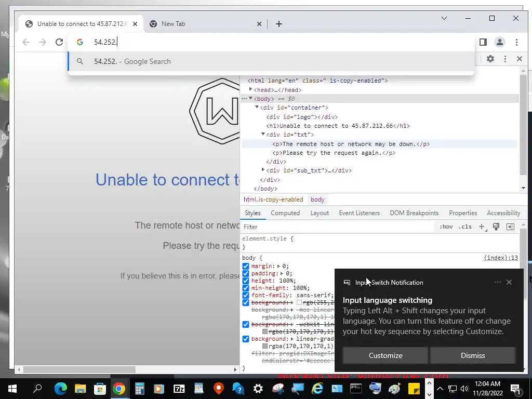The width and height of the screenshot is (532, 399).
Task: Uncheck the margin property checkbox
Action: (246, 266)
